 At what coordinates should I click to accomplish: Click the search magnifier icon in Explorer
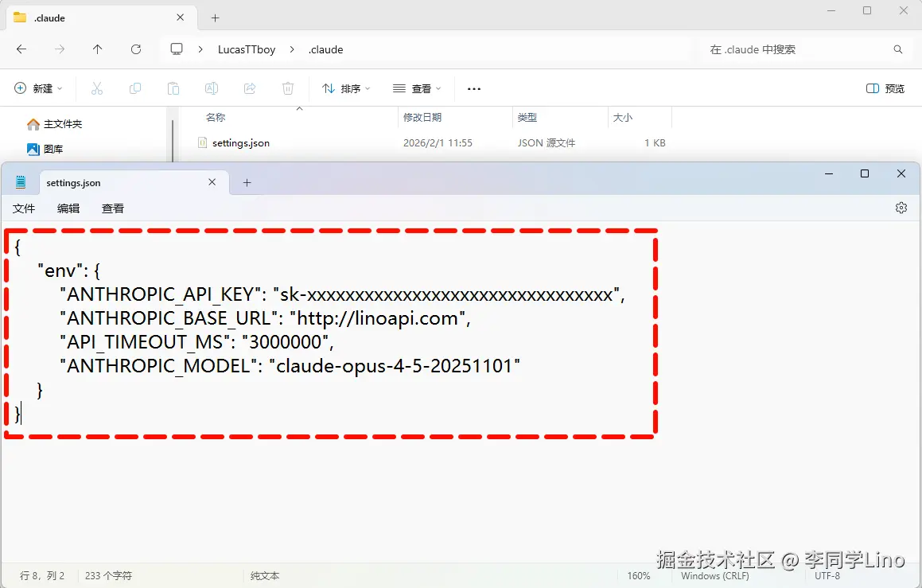[x=898, y=49]
